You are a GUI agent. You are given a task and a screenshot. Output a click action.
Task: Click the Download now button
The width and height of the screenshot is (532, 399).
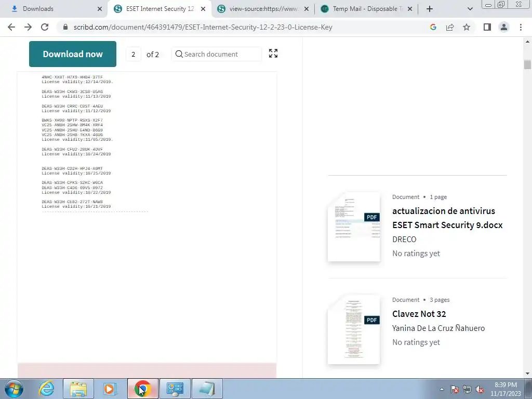tap(73, 54)
